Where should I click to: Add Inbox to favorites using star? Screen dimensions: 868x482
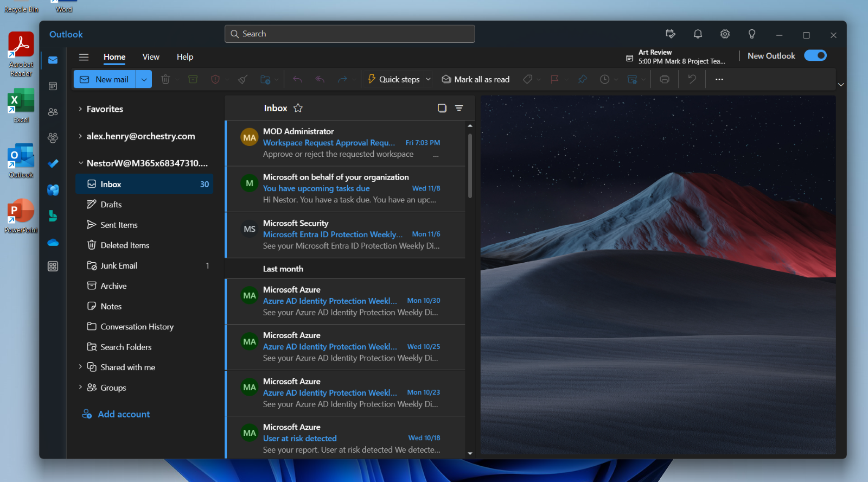[298, 108]
